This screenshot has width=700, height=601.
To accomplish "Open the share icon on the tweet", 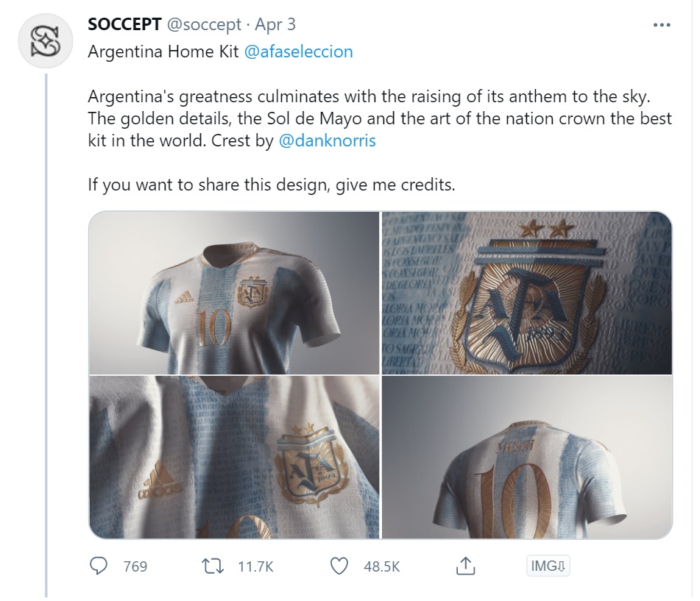I will (464, 566).
